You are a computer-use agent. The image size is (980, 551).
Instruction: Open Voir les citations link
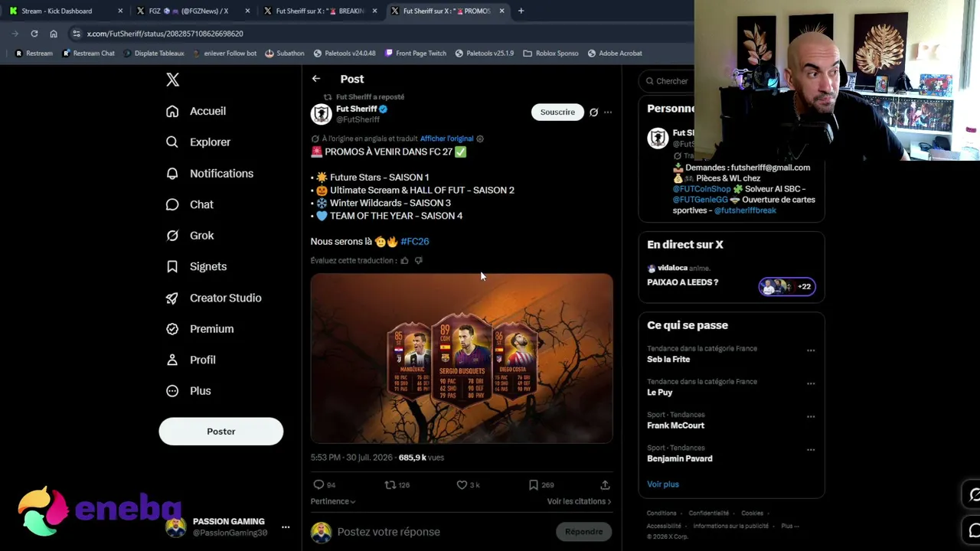[579, 501]
